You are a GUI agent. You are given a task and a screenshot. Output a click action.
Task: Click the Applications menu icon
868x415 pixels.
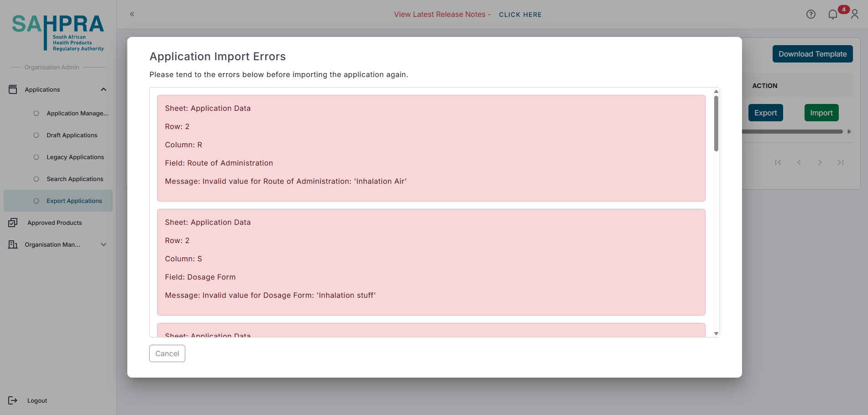(x=13, y=89)
